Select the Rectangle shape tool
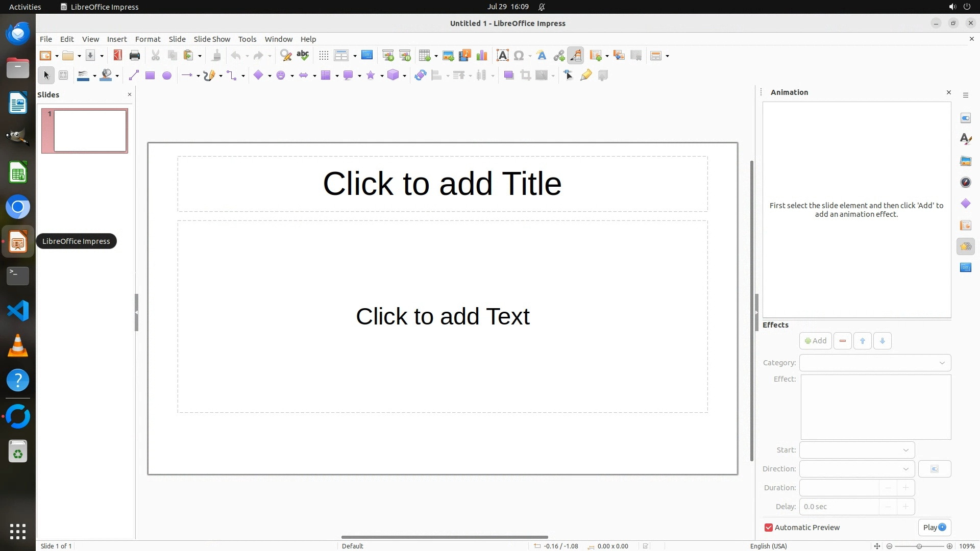 pos(150,76)
